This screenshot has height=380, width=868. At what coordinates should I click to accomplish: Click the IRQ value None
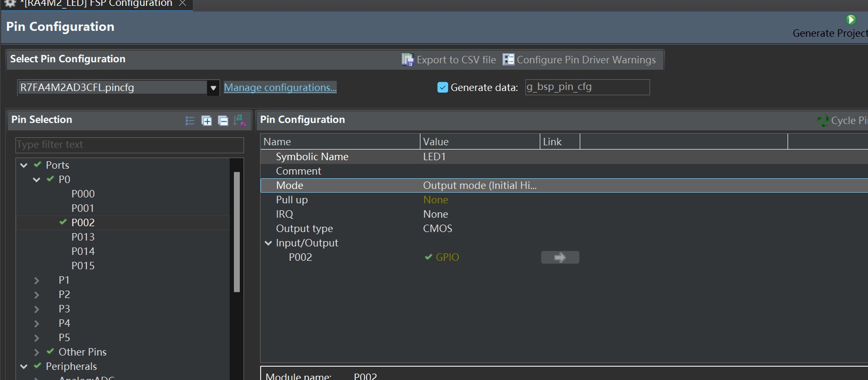(435, 214)
